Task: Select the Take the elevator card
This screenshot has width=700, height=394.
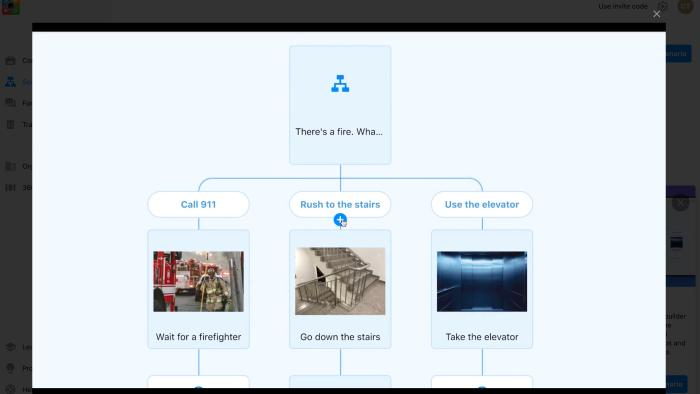Action: coord(482,289)
